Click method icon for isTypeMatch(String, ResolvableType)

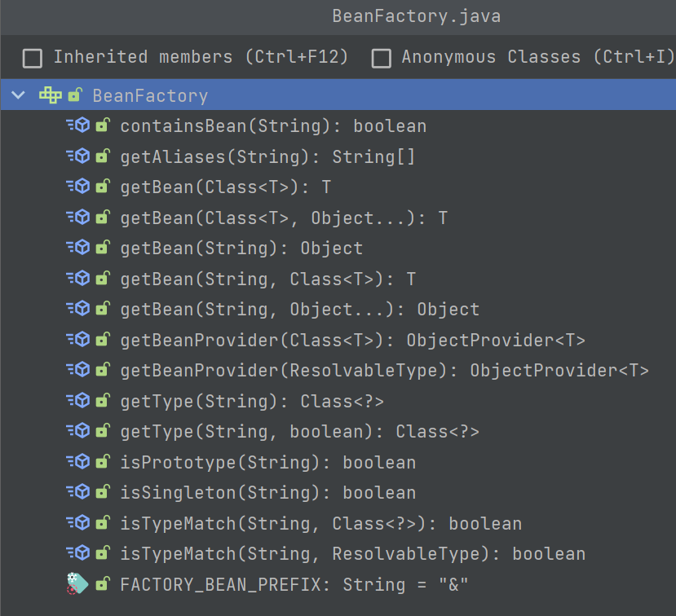click(78, 553)
